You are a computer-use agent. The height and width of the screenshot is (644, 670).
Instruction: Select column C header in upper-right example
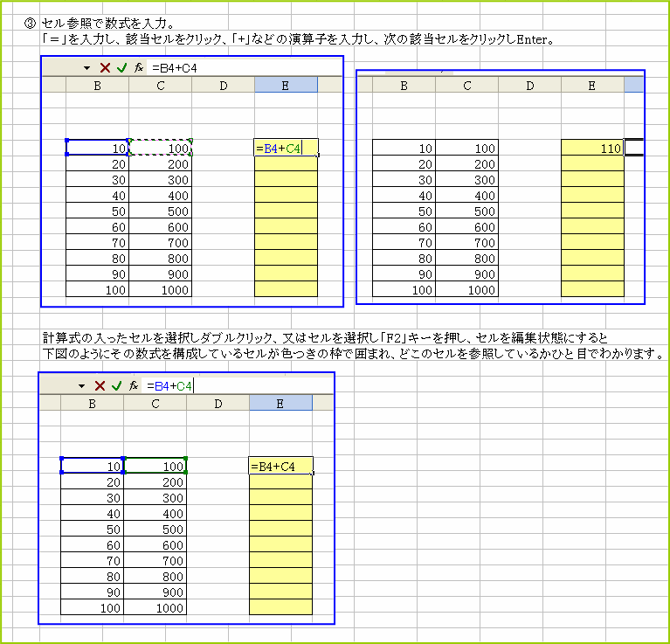coord(466,85)
